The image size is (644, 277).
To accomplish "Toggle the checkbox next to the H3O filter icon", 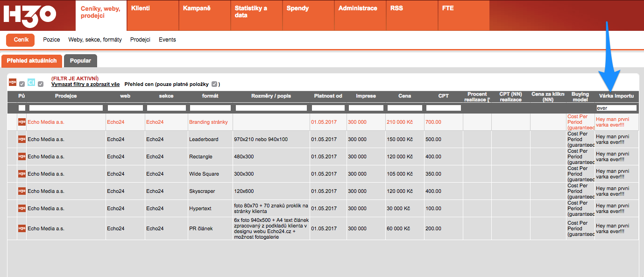I will coord(22,84).
